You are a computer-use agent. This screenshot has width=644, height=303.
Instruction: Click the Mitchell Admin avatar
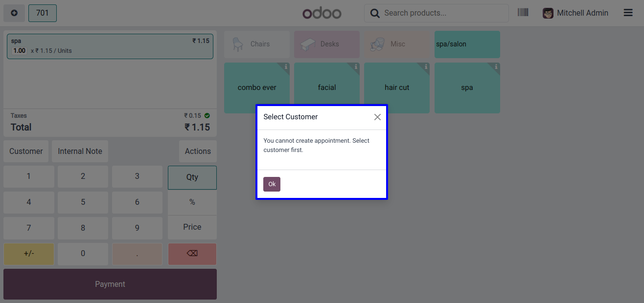(x=548, y=13)
